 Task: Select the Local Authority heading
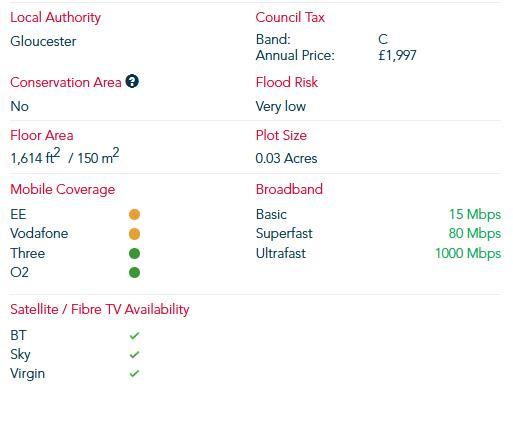55,18
